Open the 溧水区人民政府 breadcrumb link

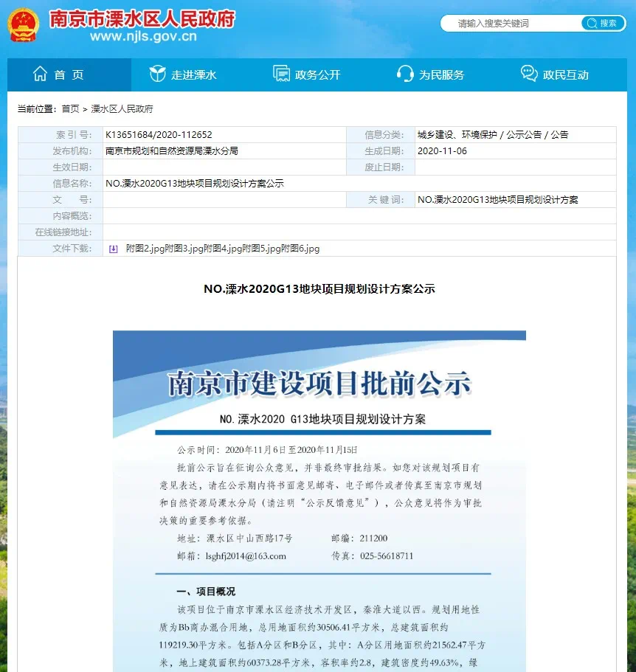click(x=122, y=108)
